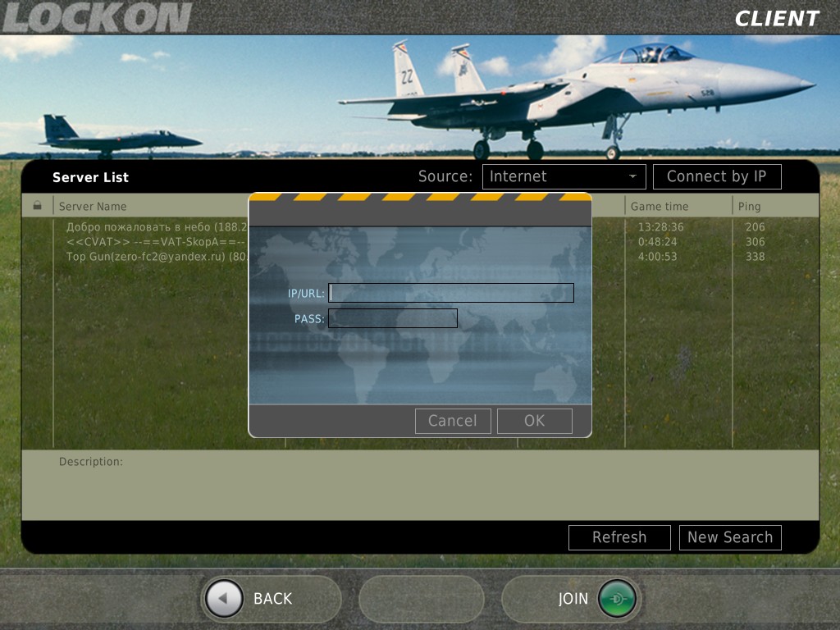The width and height of the screenshot is (840, 630).
Task: Click the ping value 338
Action: (755, 257)
